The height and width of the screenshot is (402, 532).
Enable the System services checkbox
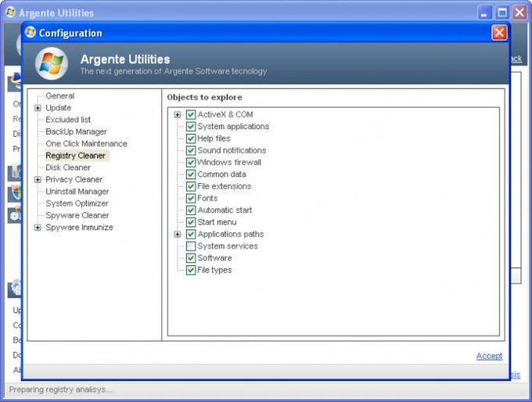click(191, 246)
